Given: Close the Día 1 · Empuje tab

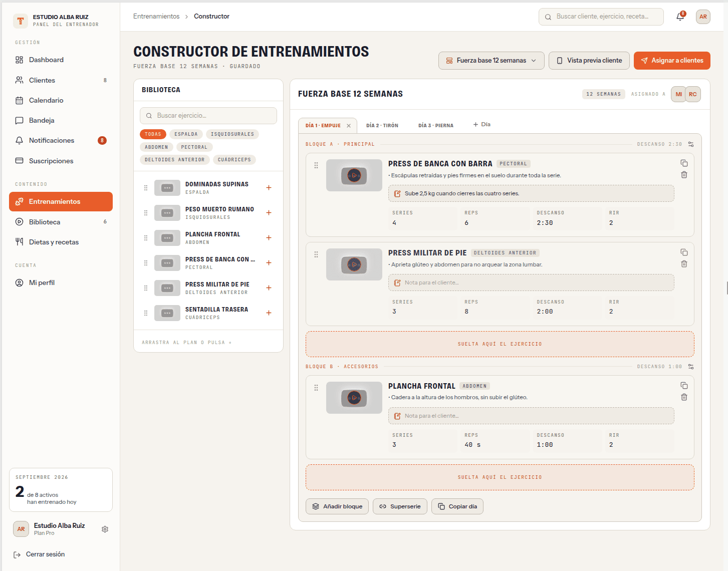Looking at the screenshot, I should [x=349, y=126].
